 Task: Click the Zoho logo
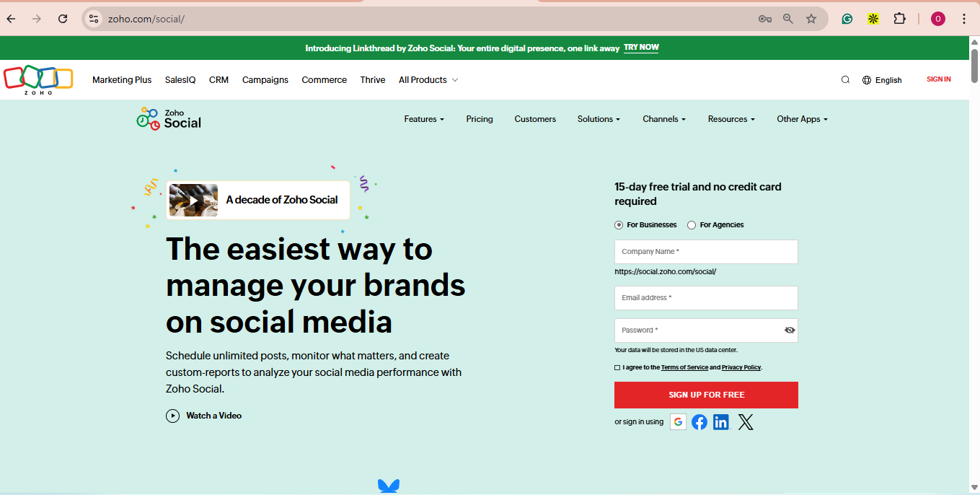point(38,79)
